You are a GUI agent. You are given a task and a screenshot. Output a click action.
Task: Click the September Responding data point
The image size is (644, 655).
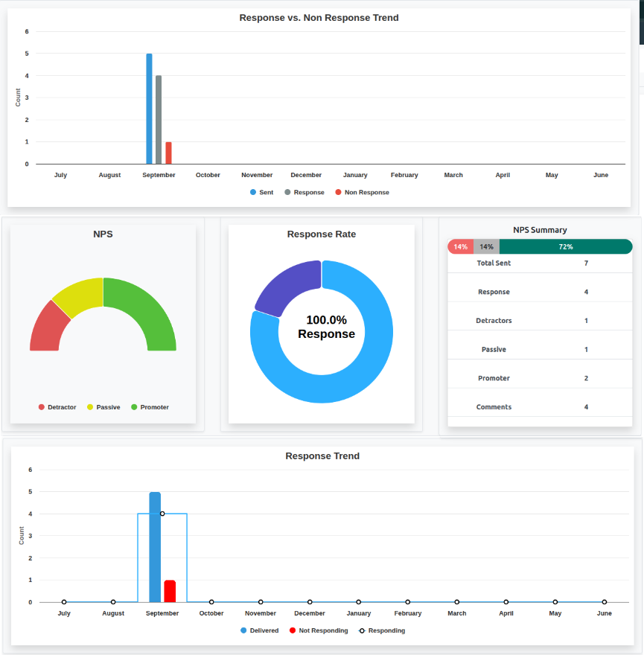coord(162,514)
